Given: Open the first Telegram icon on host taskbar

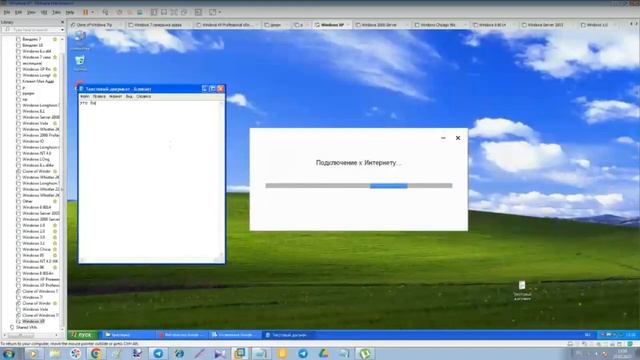Looking at the screenshot, I should [x=158, y=353].
